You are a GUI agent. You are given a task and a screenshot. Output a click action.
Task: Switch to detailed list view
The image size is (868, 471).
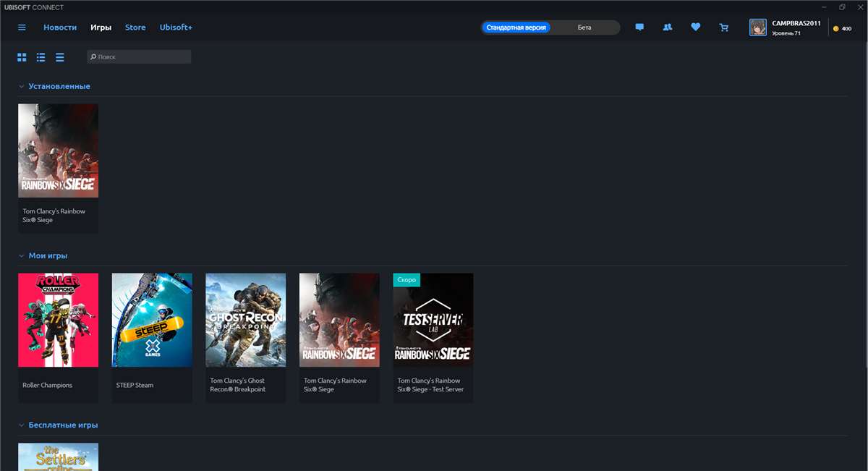(x=41, y=56)
